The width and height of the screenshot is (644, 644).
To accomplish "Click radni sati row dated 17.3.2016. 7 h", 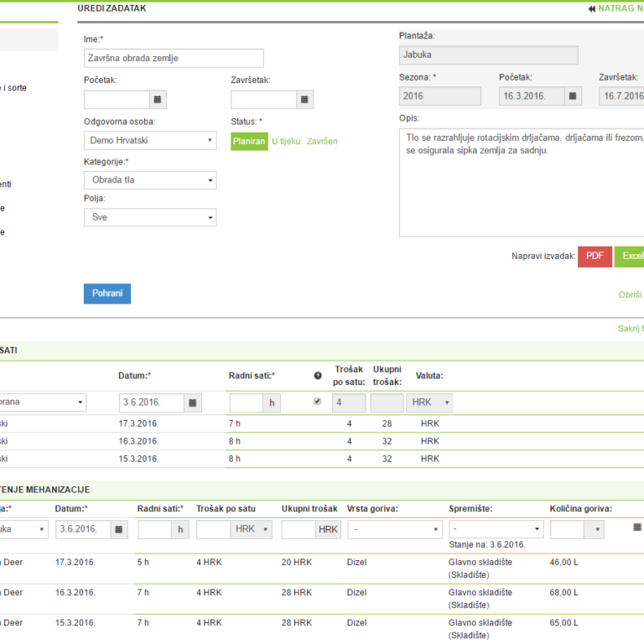I will pos(322,423).
